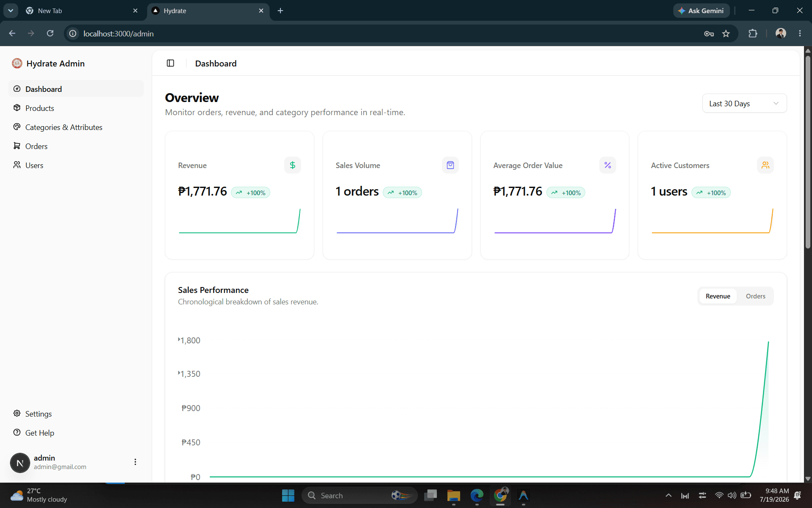Open the Chrome profile avatar

781,33
